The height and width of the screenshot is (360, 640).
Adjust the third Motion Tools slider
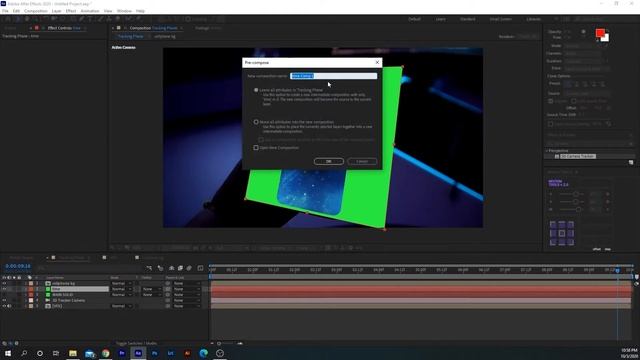point(578,209)
